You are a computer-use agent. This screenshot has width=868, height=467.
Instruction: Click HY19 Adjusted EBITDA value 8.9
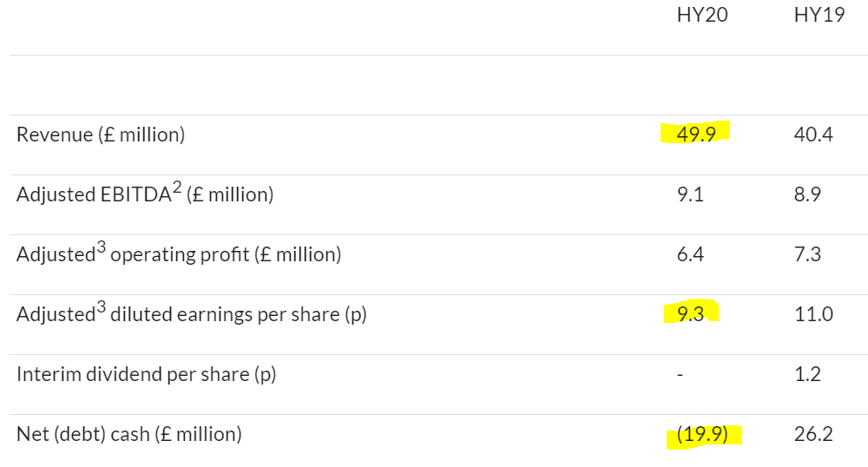pyautogui.click(x=807, y=194)
